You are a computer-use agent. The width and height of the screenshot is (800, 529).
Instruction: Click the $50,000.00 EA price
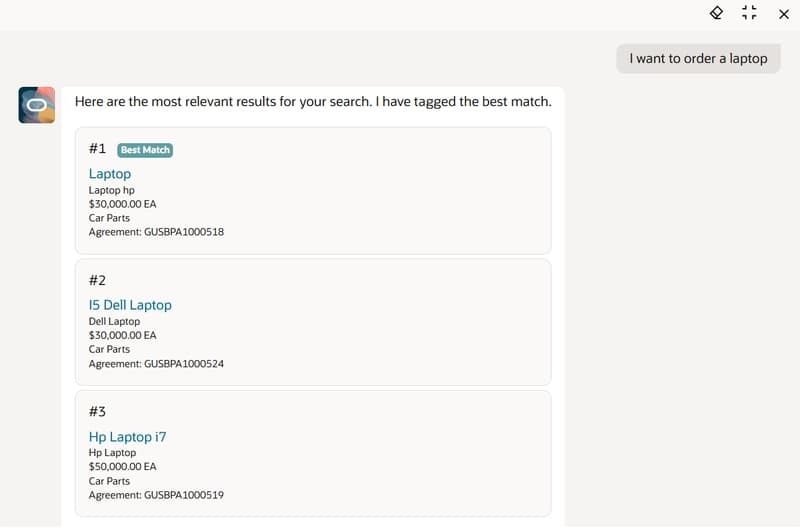click(122, 466)
